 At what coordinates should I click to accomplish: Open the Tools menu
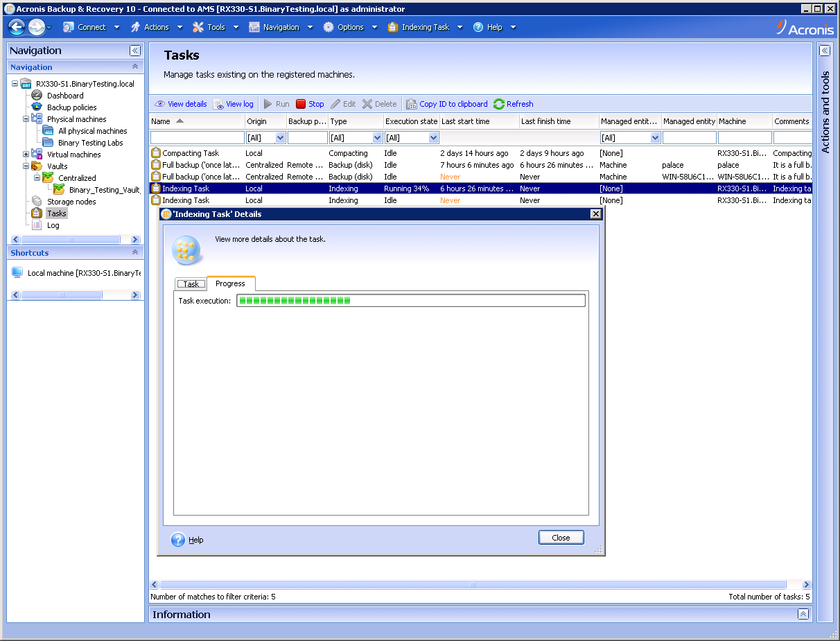click(x=216, y=27)
